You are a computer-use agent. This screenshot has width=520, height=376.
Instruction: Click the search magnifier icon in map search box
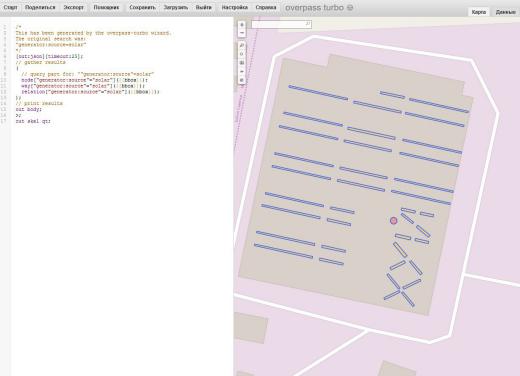[308, 24]
